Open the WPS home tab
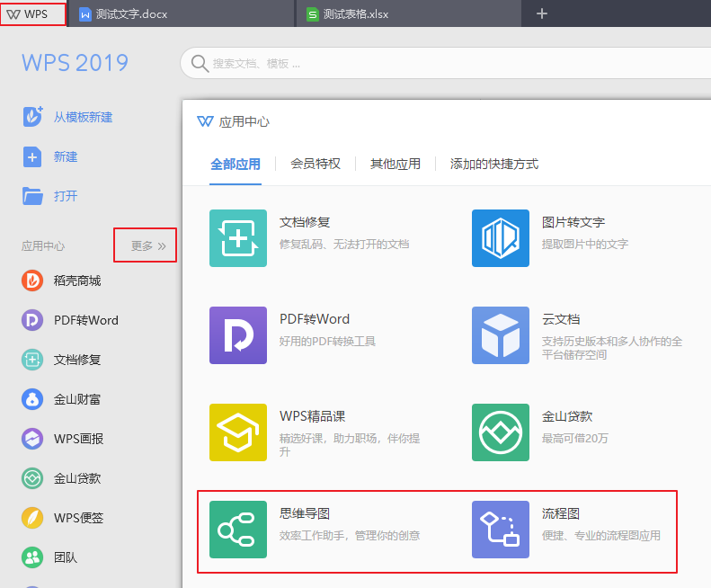The width and height of the screenshot is (711, 588). click(x=33, y=13)
